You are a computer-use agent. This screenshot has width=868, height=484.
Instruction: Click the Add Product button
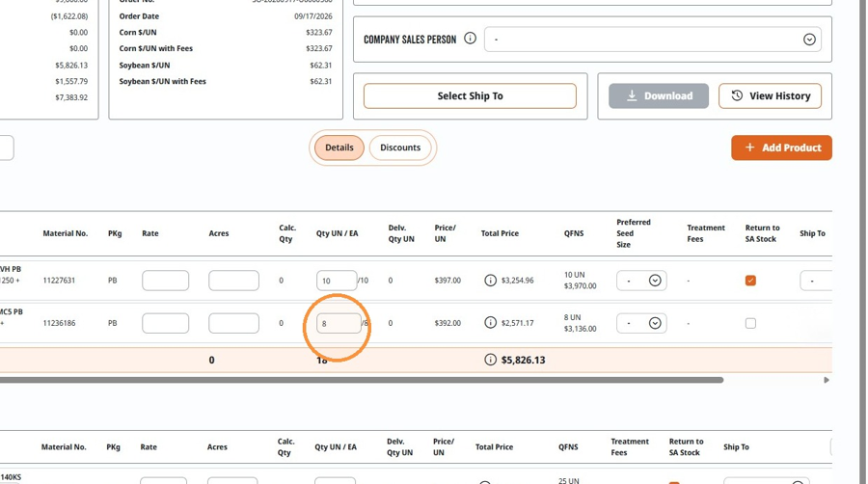point(781,148)
